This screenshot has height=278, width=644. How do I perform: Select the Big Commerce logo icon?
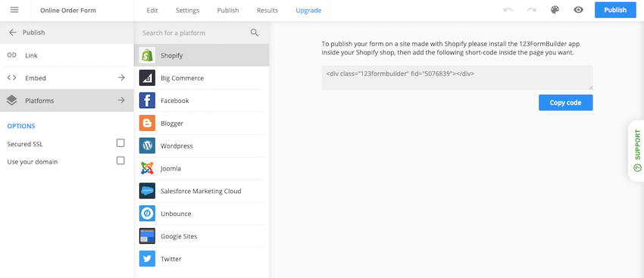click(147, 78)
